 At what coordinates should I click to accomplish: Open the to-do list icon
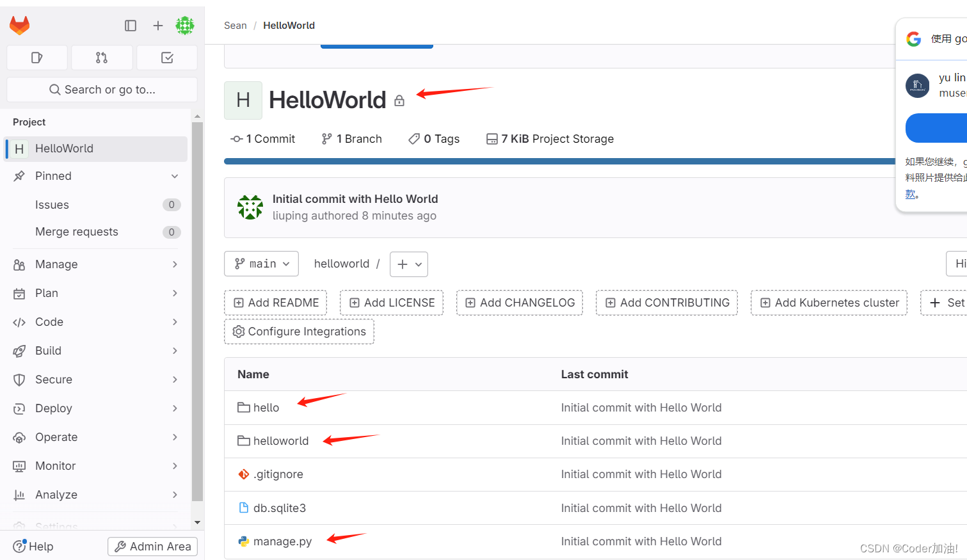(x=166, y=57)
